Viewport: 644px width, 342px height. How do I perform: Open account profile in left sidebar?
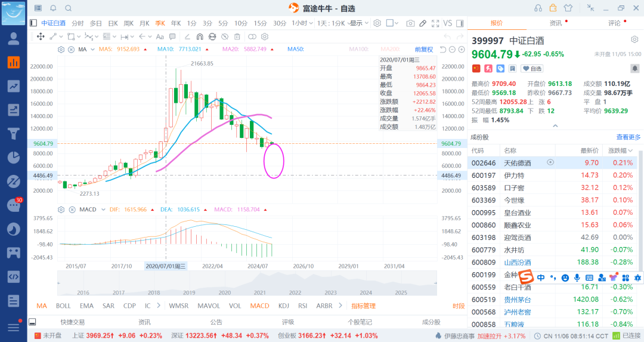point(14,39)
